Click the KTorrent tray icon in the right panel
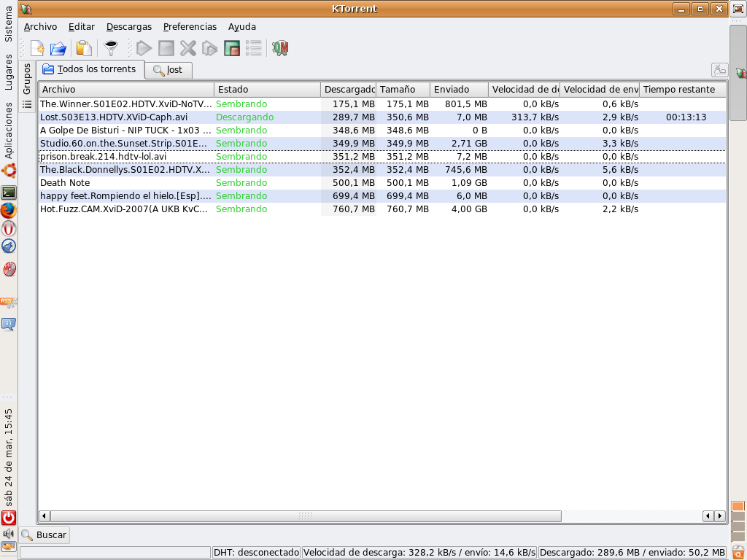Image resolution: width=747 pixels, height=560 pixels. (741, 73)
